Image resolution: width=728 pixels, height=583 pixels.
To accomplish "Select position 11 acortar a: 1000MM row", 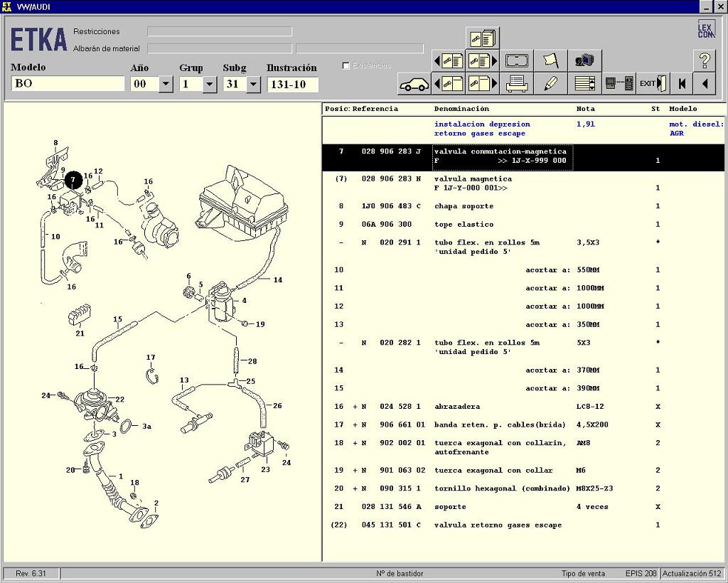I will click(x=523, y=288).
